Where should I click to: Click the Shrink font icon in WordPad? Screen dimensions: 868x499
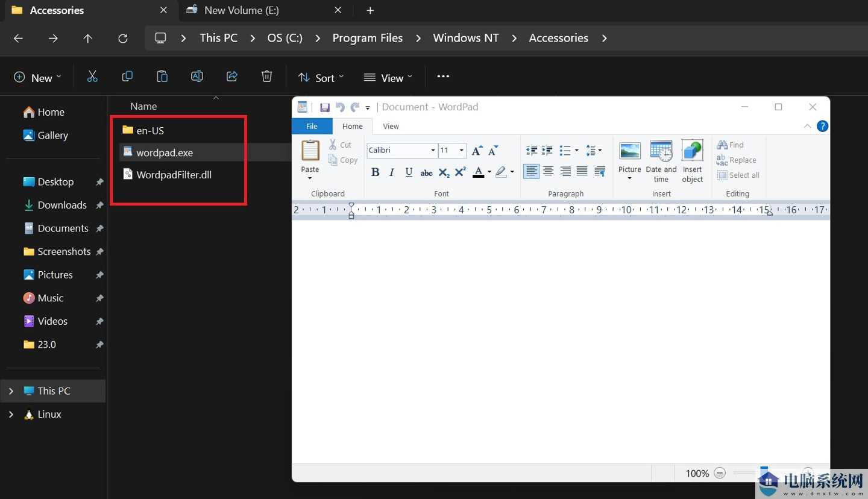[x=493, y=150]
